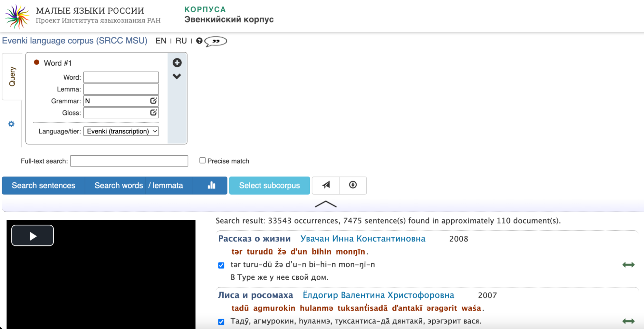Play the video recording
The height and width of the screenshot is (329, 644).
tap(32, 235)
